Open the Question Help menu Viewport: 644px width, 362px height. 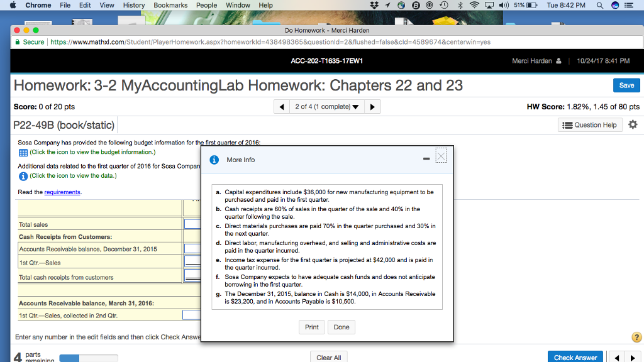[x=590, y=125]
